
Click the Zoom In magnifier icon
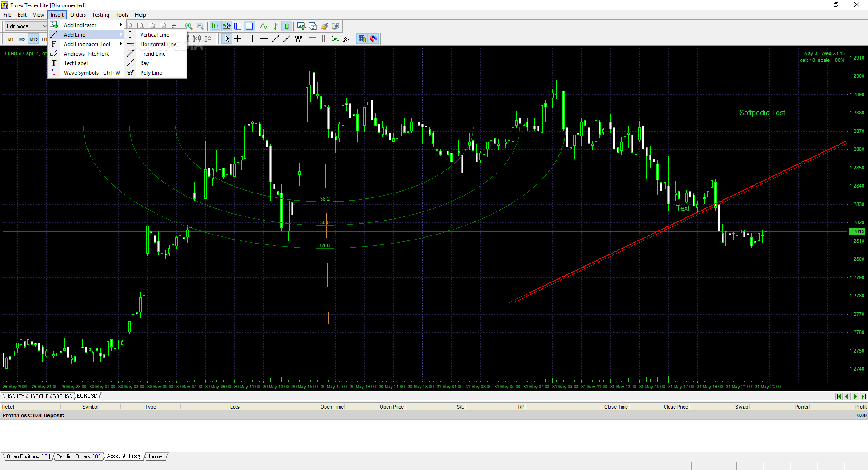coord(189,26)
